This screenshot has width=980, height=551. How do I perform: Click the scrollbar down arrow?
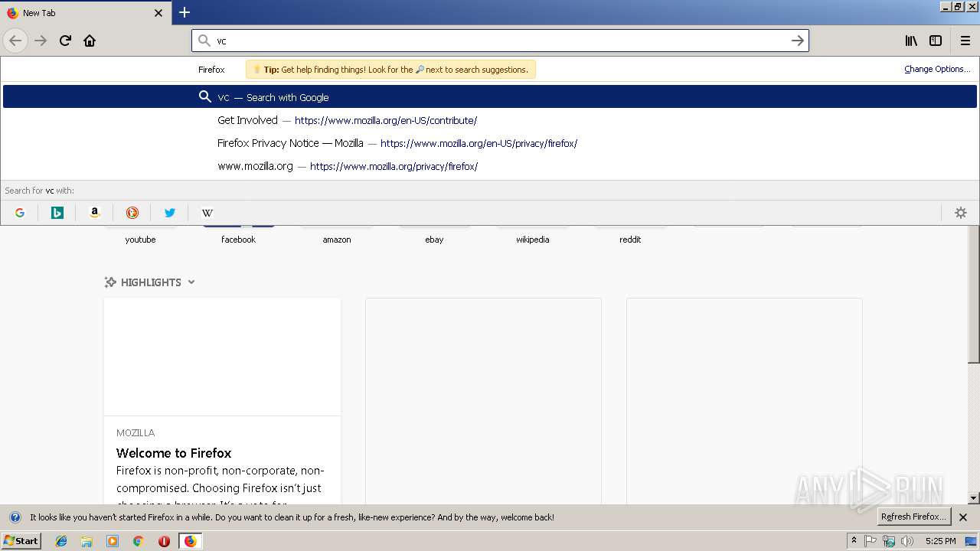974,498
